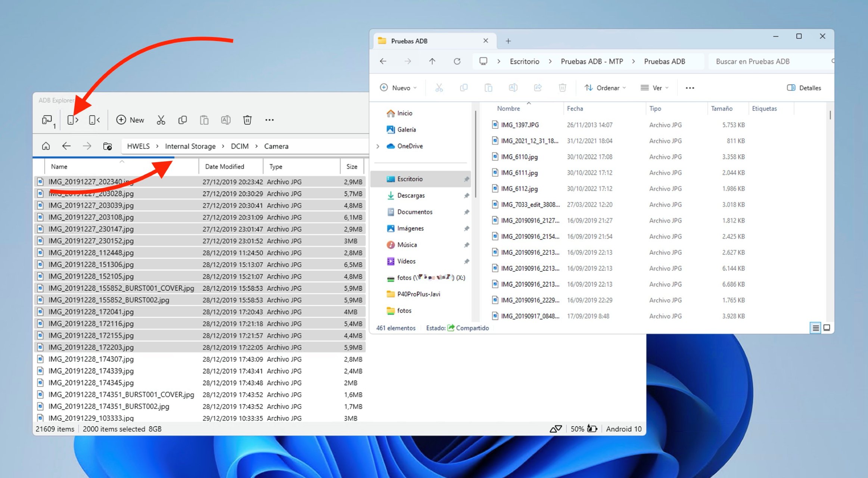This screenshot has height=478, width=868.
Task: Click the push to device icon
Action: 94,120
